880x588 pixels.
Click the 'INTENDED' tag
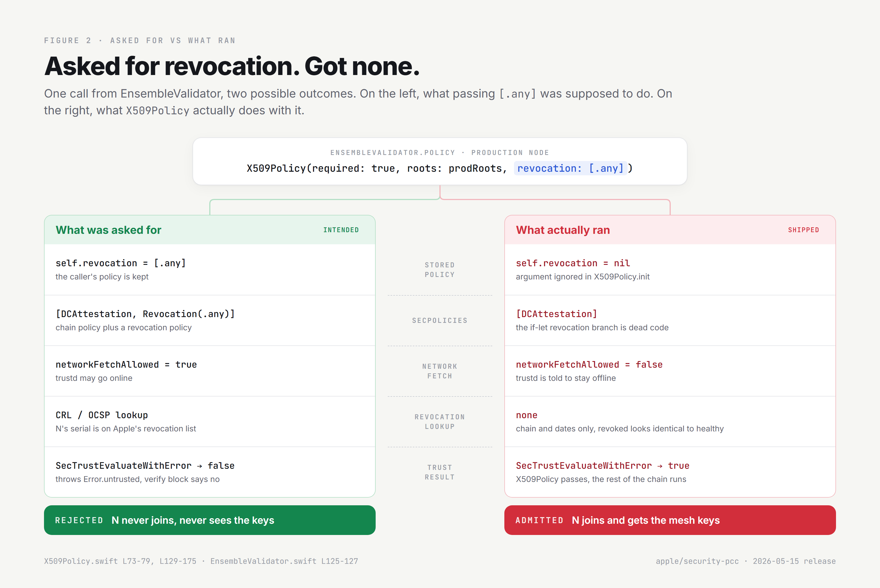pyautogui.click(x=341, y=230)
